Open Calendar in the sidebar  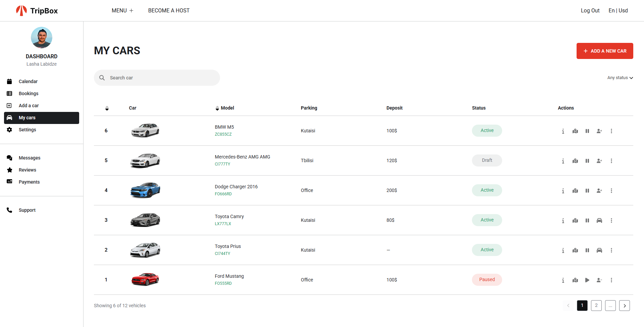point(42,81)
